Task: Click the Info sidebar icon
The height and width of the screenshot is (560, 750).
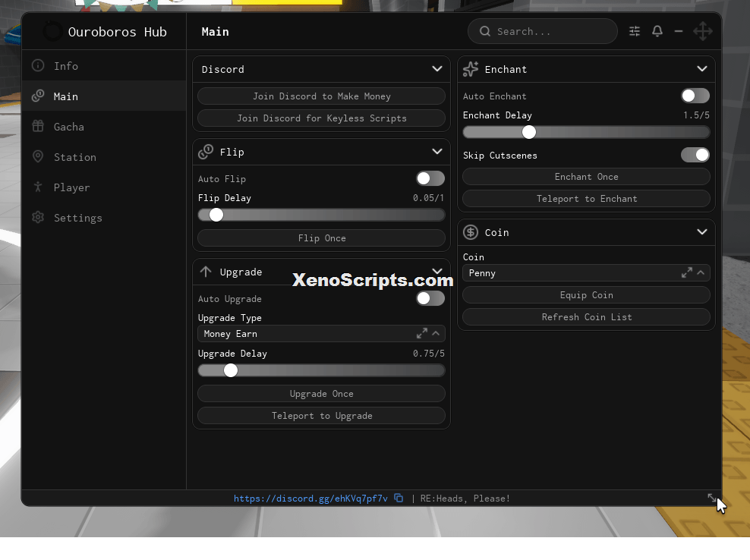Action: [38, 65]
